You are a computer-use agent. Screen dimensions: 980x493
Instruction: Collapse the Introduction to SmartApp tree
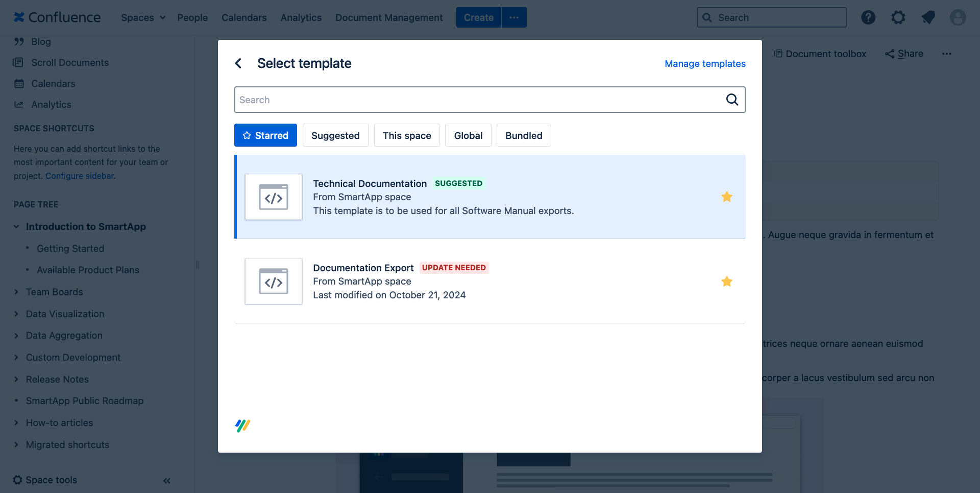(x=16, y=226)
